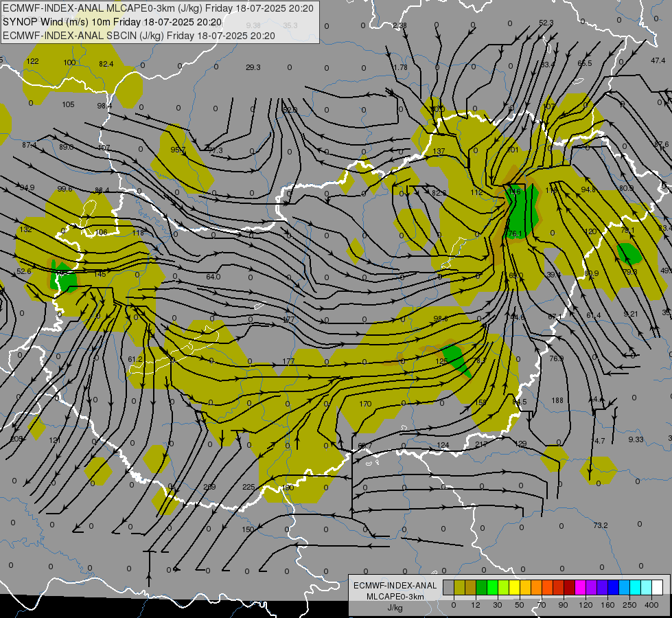672x618 pixels.
Task: Click the map value 122
Action: [x=32, y=61]
